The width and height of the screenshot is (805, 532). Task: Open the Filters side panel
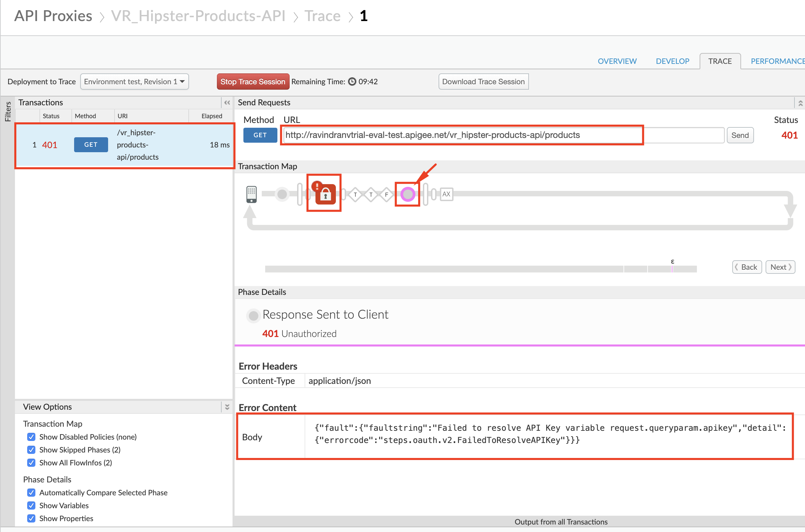(7, 112)
